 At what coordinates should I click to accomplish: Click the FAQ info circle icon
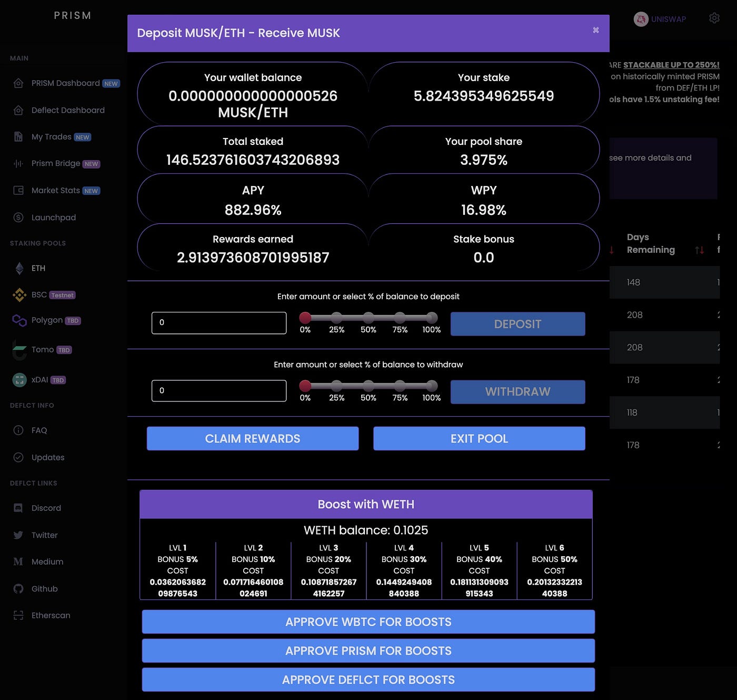pyautogui.click(x=18, y=430)
